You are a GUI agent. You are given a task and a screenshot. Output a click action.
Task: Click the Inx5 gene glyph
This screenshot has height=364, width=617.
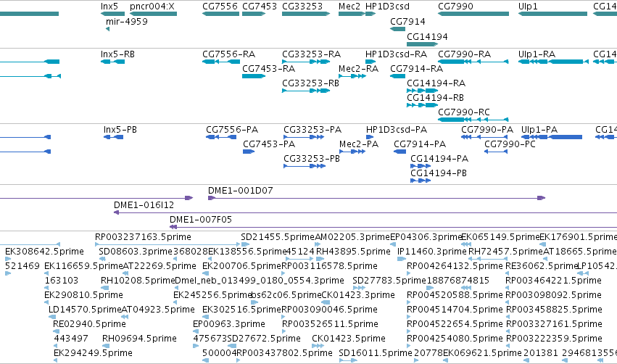[112, 14]
